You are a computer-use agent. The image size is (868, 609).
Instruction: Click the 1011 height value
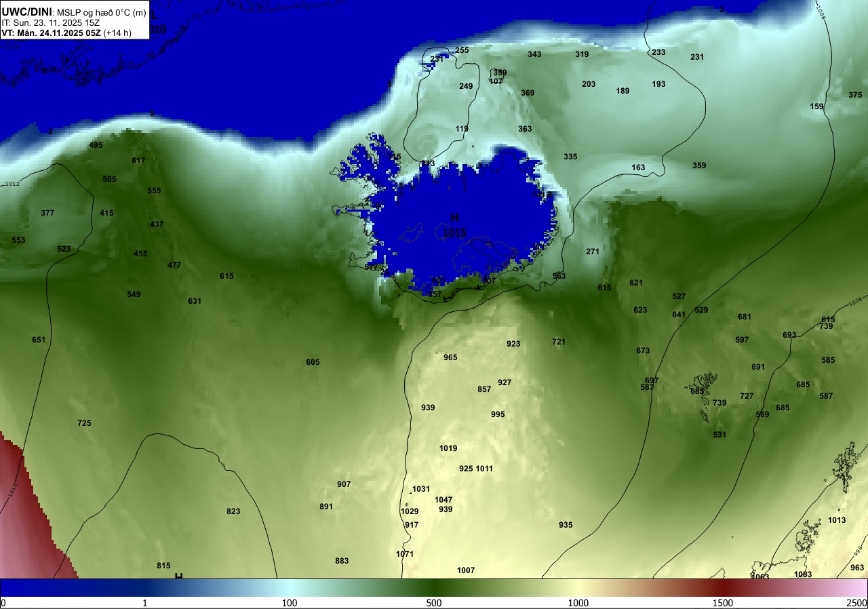(484, 469)
